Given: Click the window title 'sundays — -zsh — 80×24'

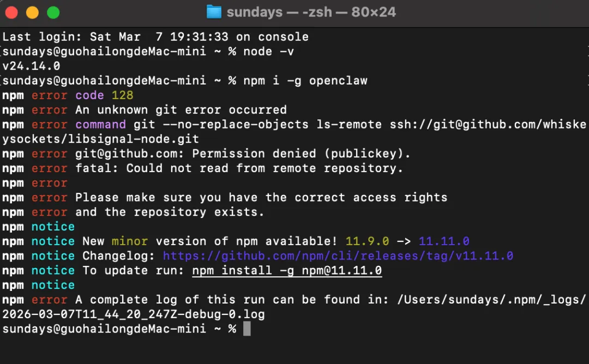Looking at the screenshot, I should tap(311, 12).
